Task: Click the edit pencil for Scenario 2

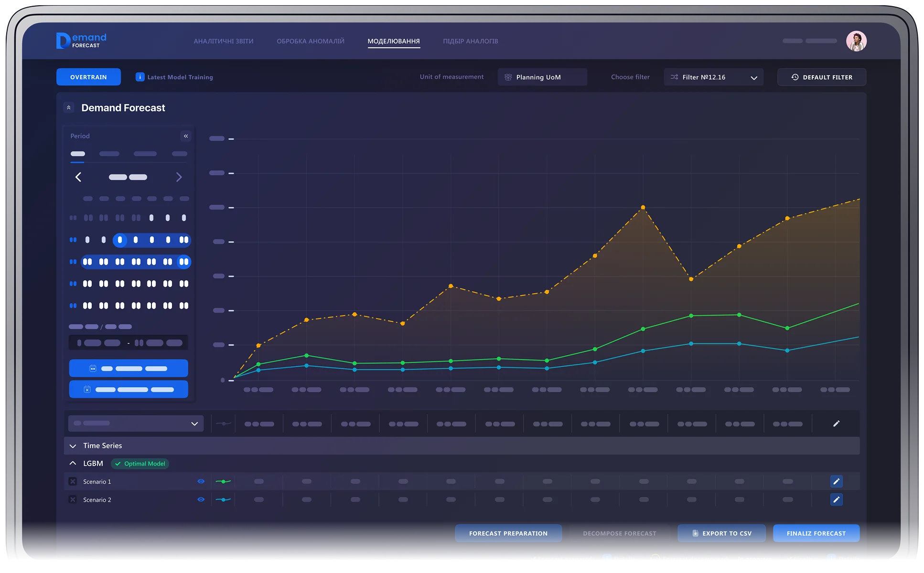Action: 836,499
